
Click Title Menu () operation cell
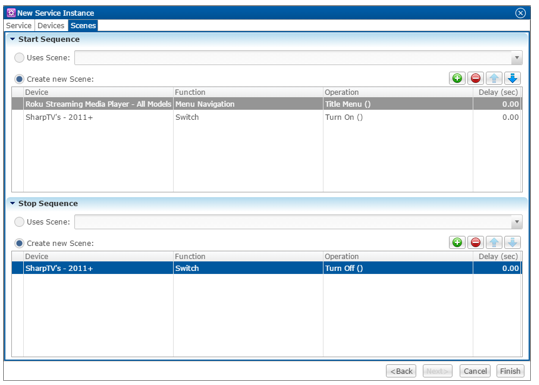coord(398,104)
